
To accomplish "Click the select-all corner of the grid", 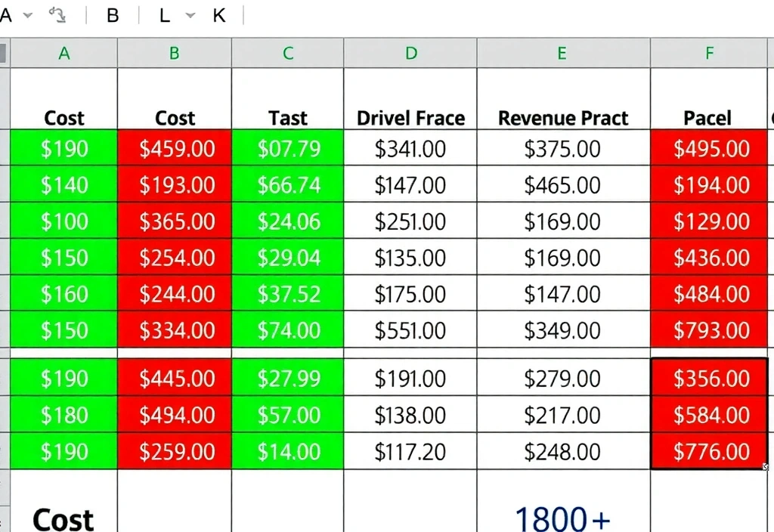I will 4,54.
